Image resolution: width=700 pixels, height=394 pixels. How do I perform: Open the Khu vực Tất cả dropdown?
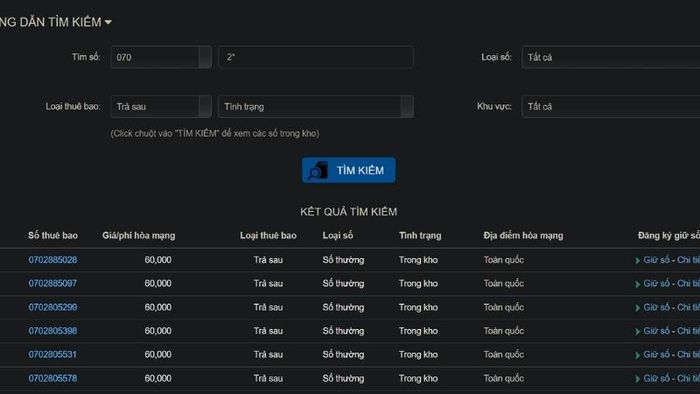click(611, 106)
